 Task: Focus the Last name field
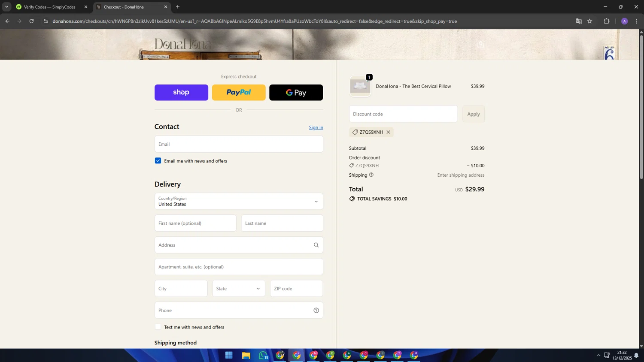coord(282,223)
